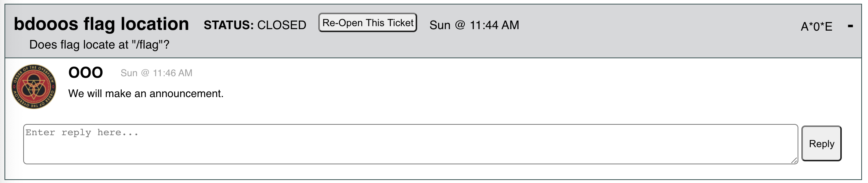Click the 'bdooos flag location' ticket title

pyautogui.click(x=101, y=24)
